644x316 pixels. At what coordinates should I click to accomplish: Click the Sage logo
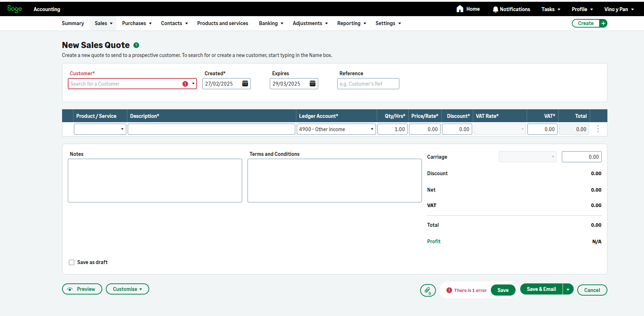(x=15, y=9)
